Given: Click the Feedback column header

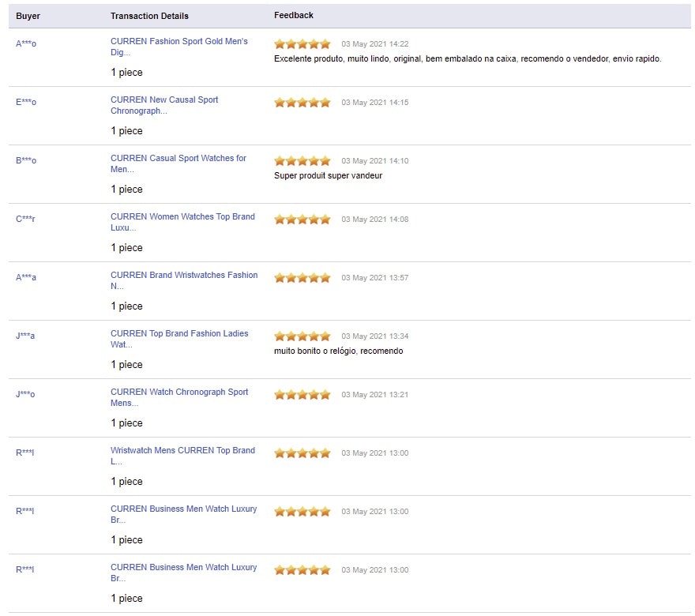Looking at the screenshot, I should coord(294,15).
